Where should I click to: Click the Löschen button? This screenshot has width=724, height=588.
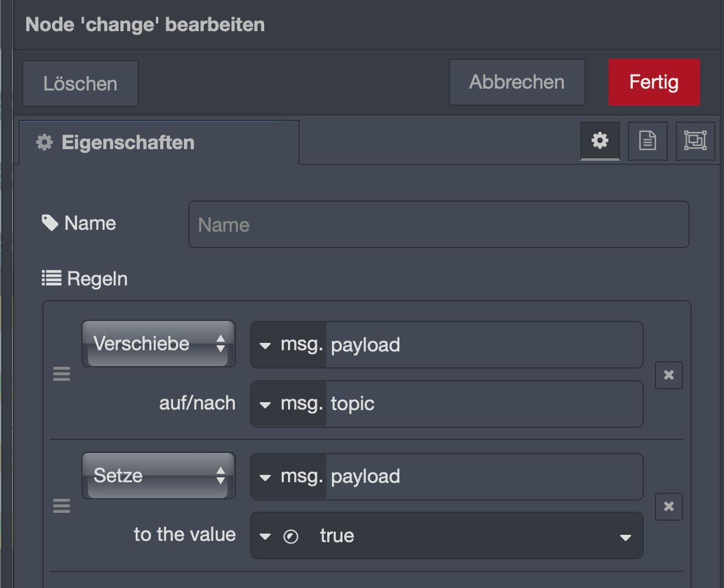[80, 84]
